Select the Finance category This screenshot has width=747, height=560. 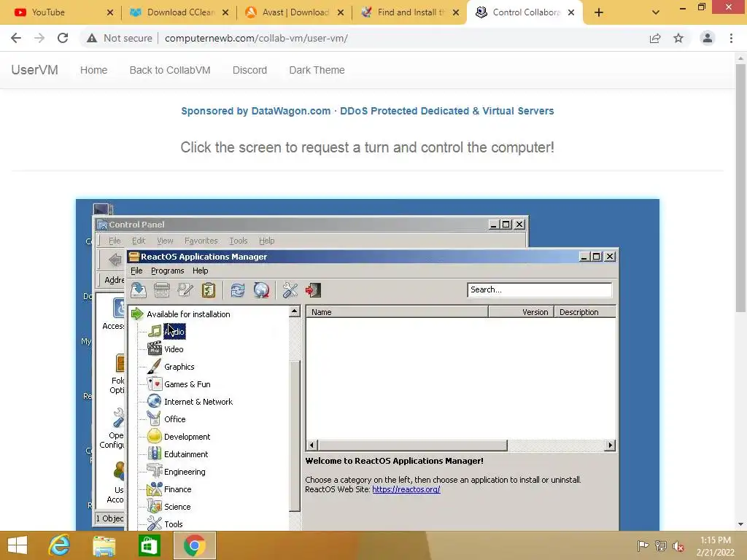point(178,489)
